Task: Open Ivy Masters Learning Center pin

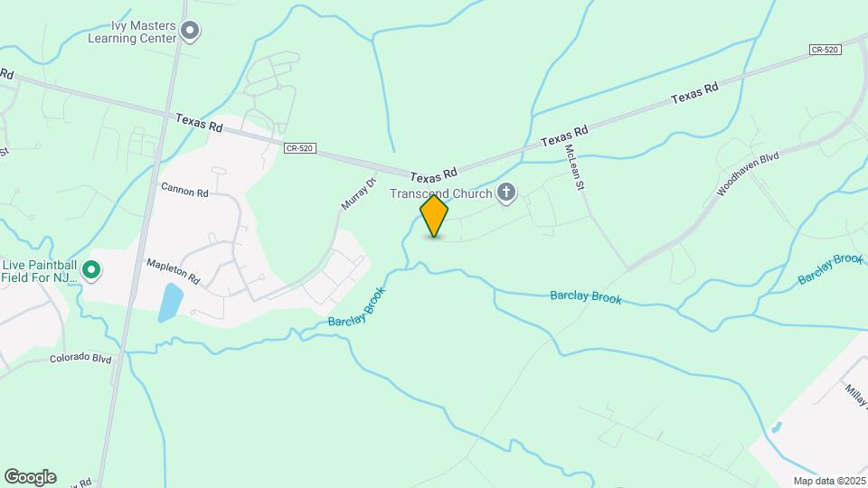Action: click(x=191, y=32)
